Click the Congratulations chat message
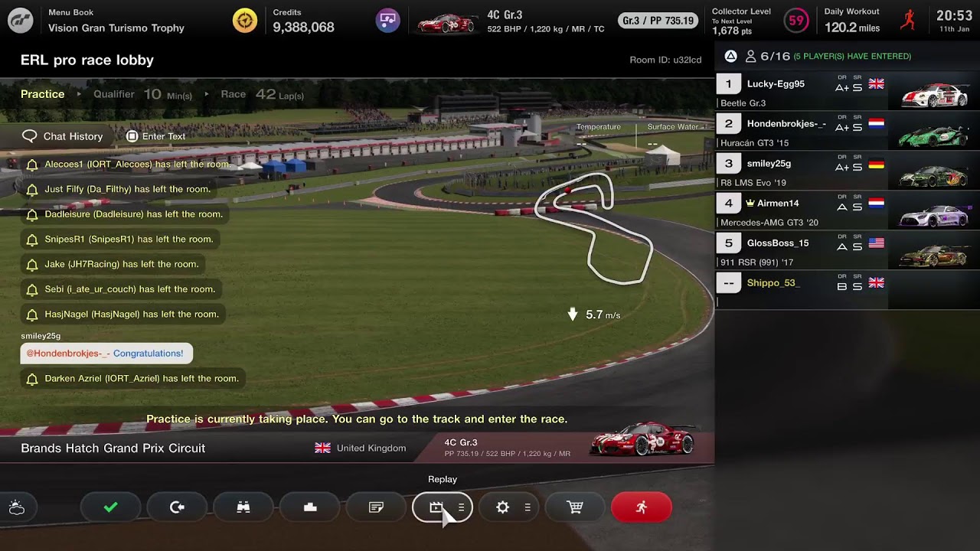980x551 pixels. point(106,354)
